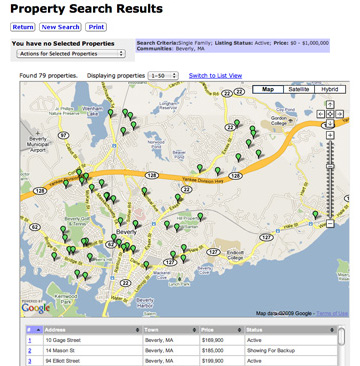
Task: Click the pin above Mackerel Cove near Lothrop St
Action: (x=146, y=265)
